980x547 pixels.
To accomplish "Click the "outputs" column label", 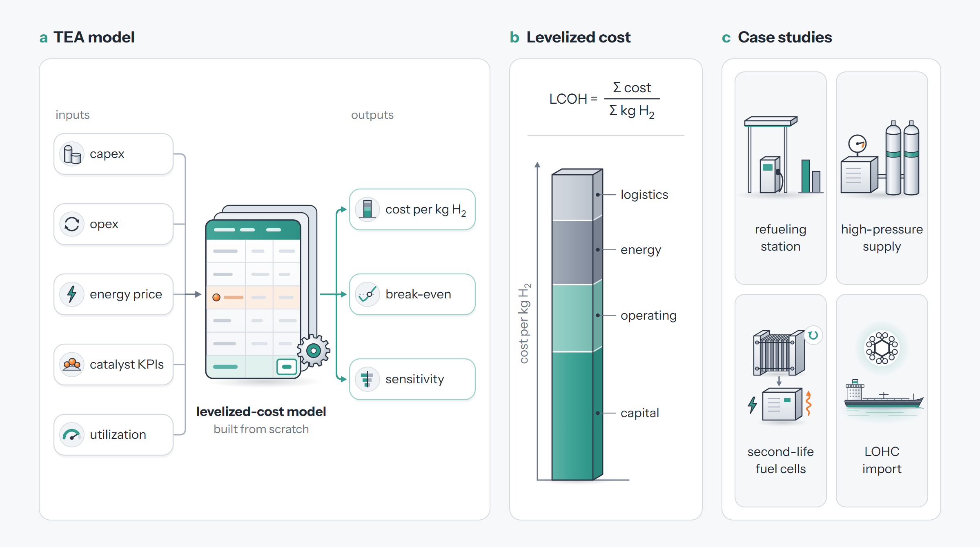I will [372, 115].
